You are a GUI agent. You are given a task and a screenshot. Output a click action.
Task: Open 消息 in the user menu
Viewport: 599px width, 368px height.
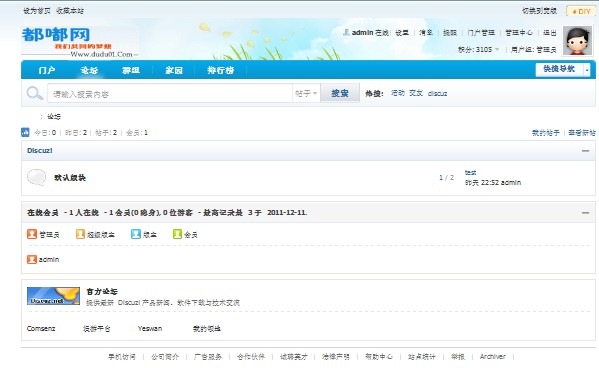tap(426, 33)
